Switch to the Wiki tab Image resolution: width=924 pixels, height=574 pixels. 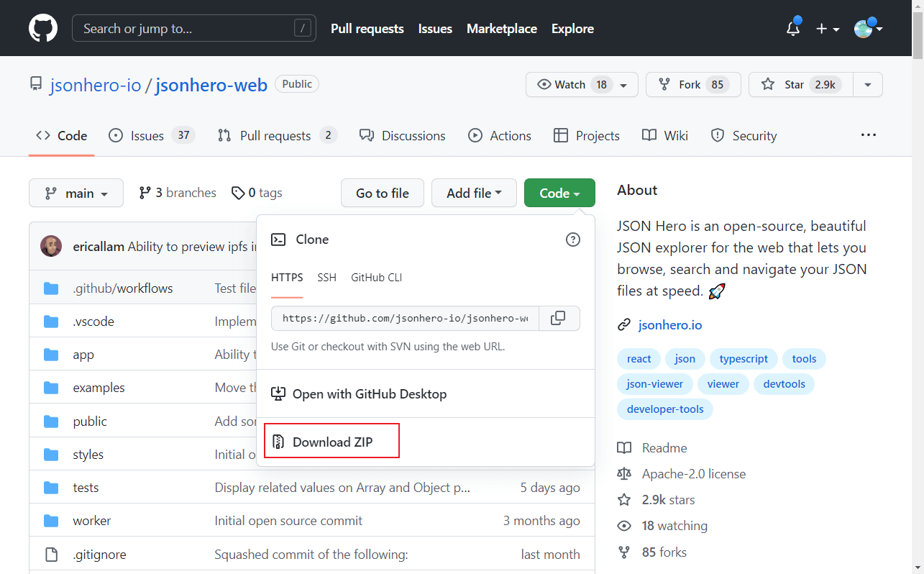(x=665, y=135)
